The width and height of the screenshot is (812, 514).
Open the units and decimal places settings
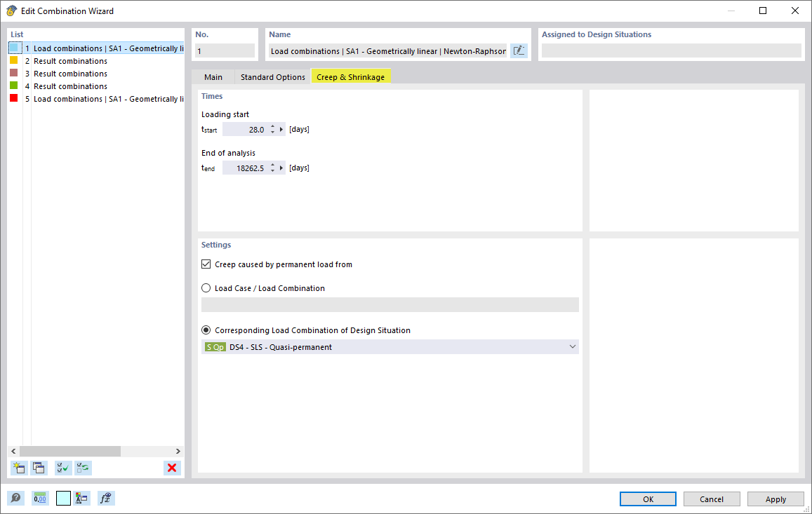[x=40, y=498]
